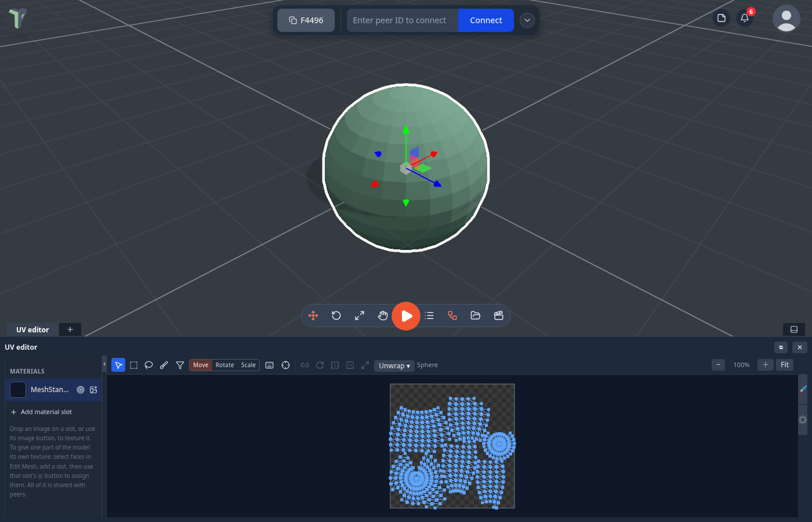Viewport: 812px width, 522px height.
Task: Add a new panel tab with plus
Action: 70,329
